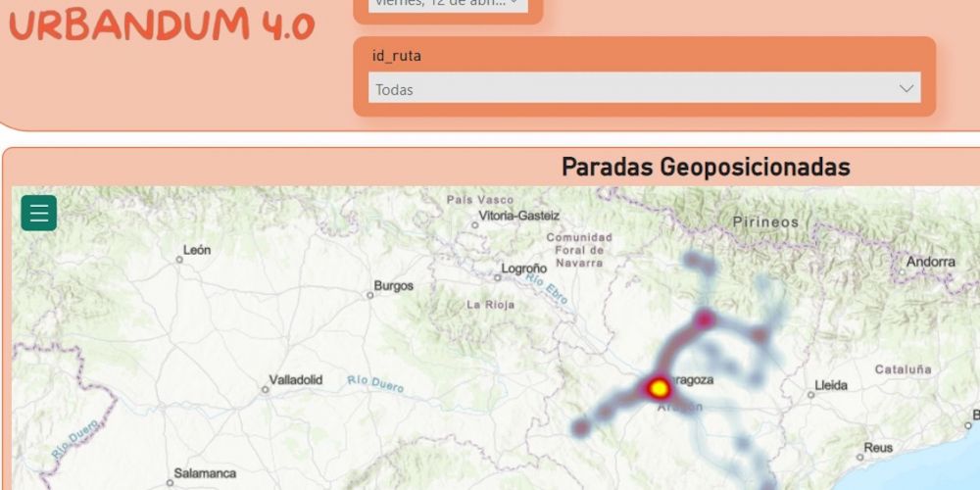The width and height of the screenshot is (980, 490).
Task: Open the date picker showing viernes 12
Action: click(448, 4)
